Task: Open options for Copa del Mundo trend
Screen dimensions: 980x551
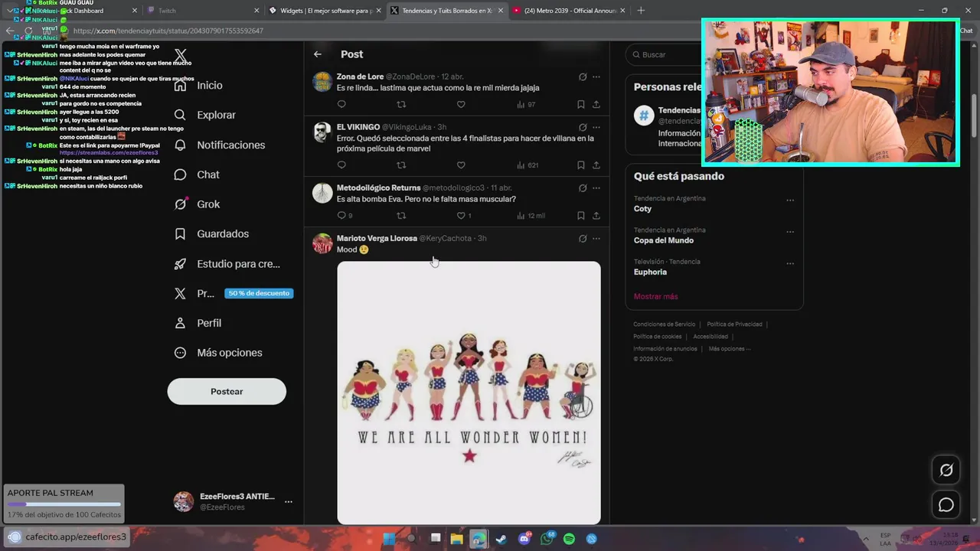Action: coord(790,232)
